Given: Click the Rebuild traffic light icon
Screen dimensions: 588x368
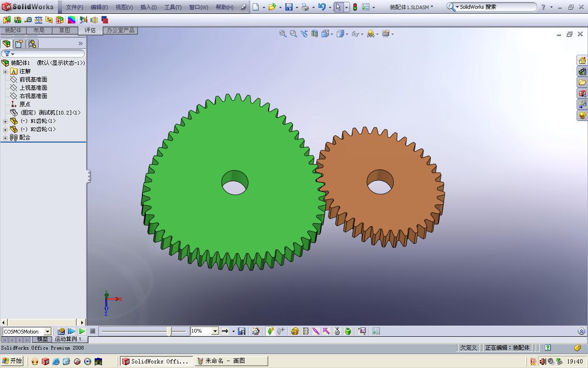Looking at the screenshot, I should [355, 7].
